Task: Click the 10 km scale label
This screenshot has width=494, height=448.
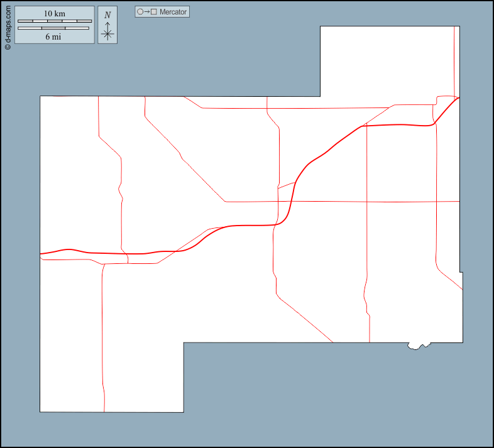Action: (55, 13)
